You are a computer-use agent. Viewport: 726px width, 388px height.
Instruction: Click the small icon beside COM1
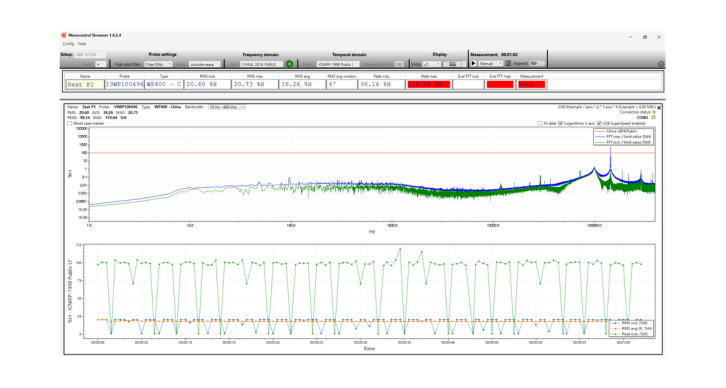coord(654,118)
